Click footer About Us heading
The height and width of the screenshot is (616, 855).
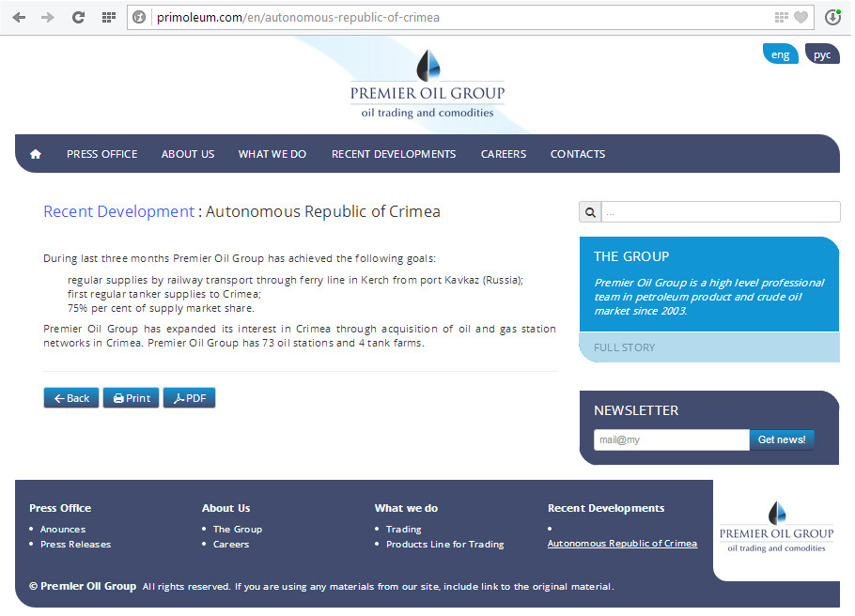tap(226, 508)
